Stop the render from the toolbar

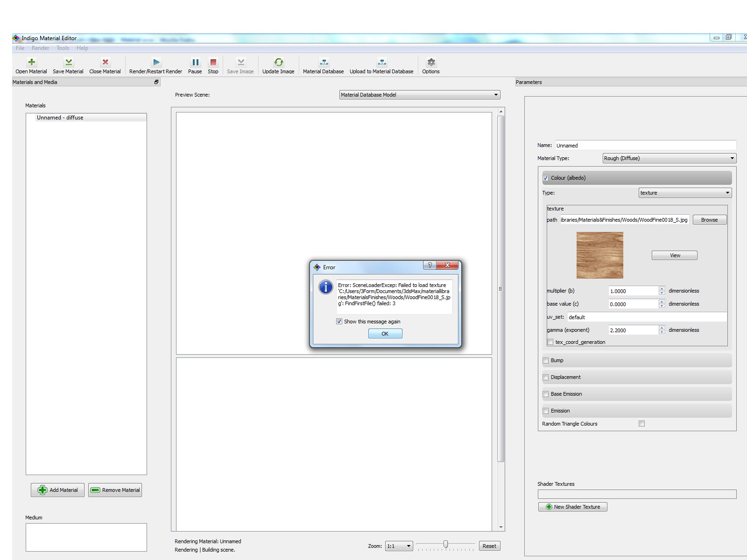(213, 63)
